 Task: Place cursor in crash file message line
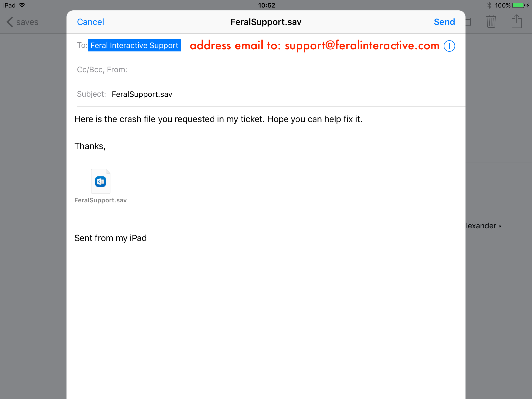218,119
